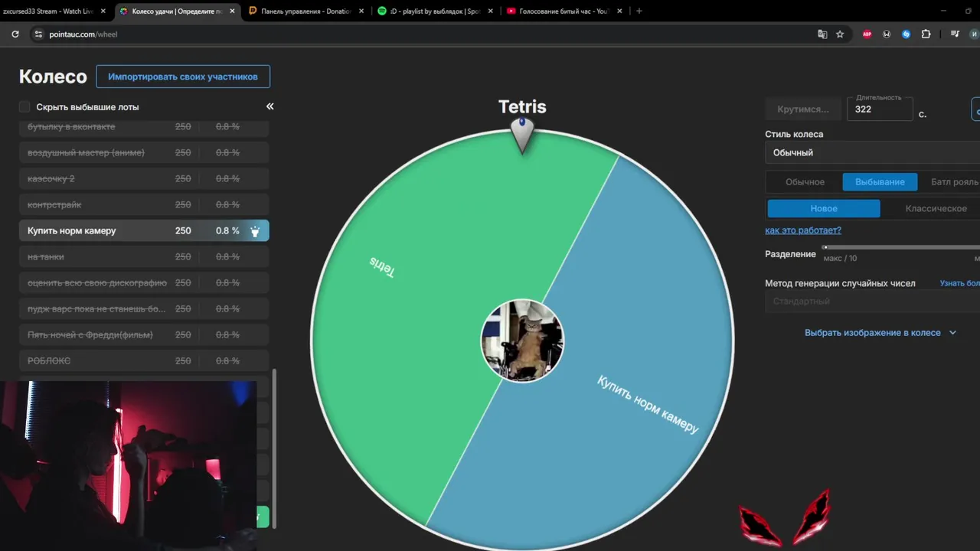
Task: Click the wheel pointer marker at top
Action: coord(522,135)
